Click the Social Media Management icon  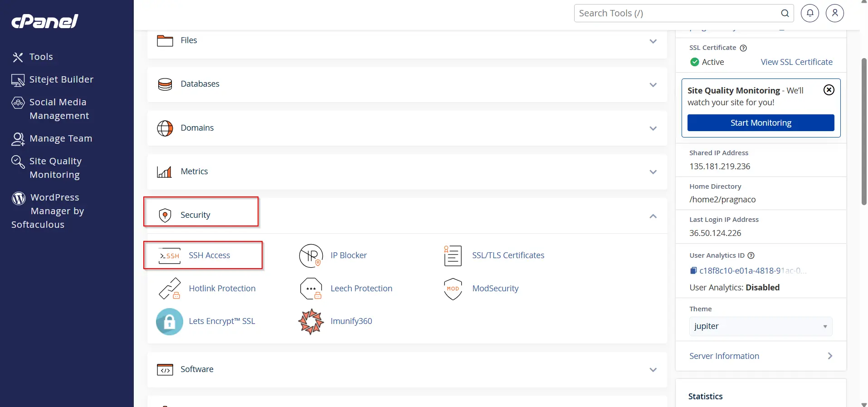(x=18, y=103)
